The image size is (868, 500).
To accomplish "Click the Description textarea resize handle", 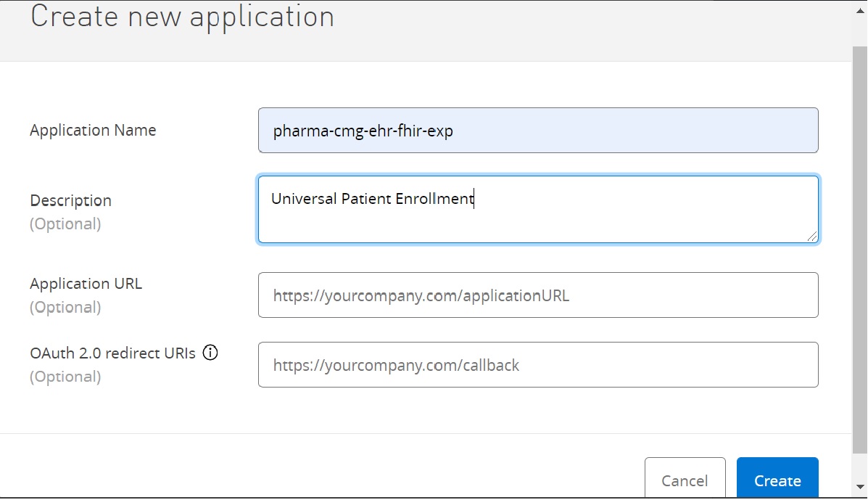I will [x=811, y=237].
